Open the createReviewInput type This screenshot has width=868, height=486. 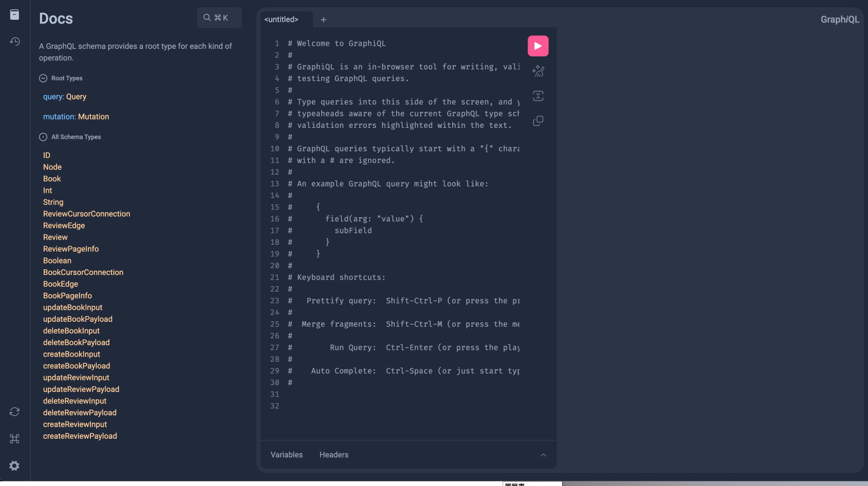point(75,424)
